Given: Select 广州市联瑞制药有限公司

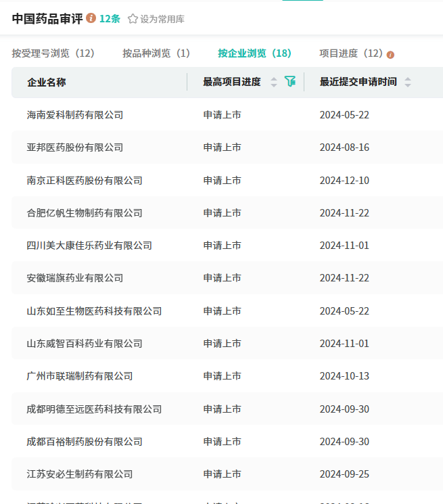Looking at the screenshot, I should pos(80,376).
